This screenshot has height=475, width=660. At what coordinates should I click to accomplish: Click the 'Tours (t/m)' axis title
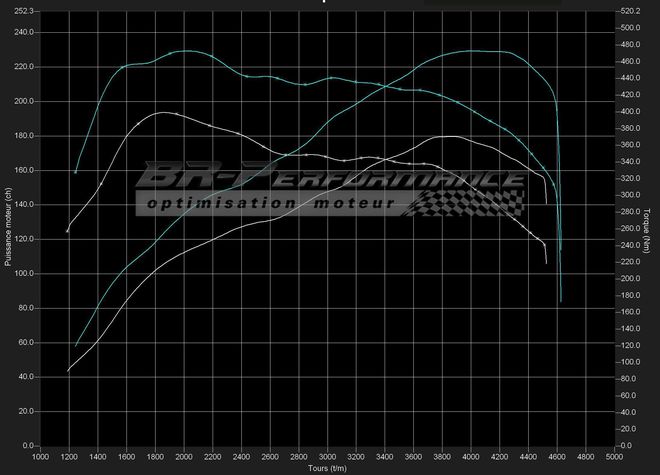pos(327,467)
